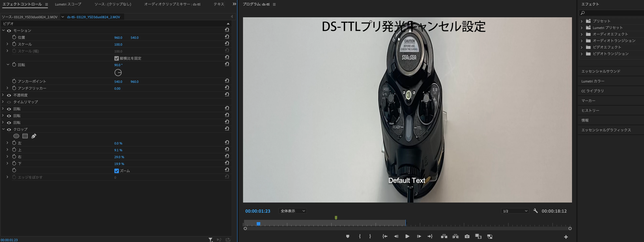The height and width of the screenshot is (242, 644).
Task: Click the rectangle mask tool under クロップ
Action: tap(25, 136)
